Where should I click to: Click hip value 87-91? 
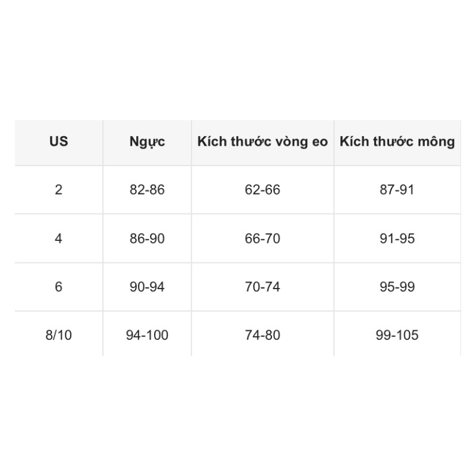tap(397, 190)
